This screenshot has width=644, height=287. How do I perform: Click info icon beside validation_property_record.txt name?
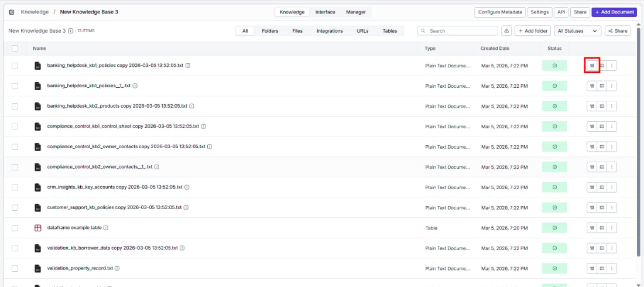click(x=117, y=268)
